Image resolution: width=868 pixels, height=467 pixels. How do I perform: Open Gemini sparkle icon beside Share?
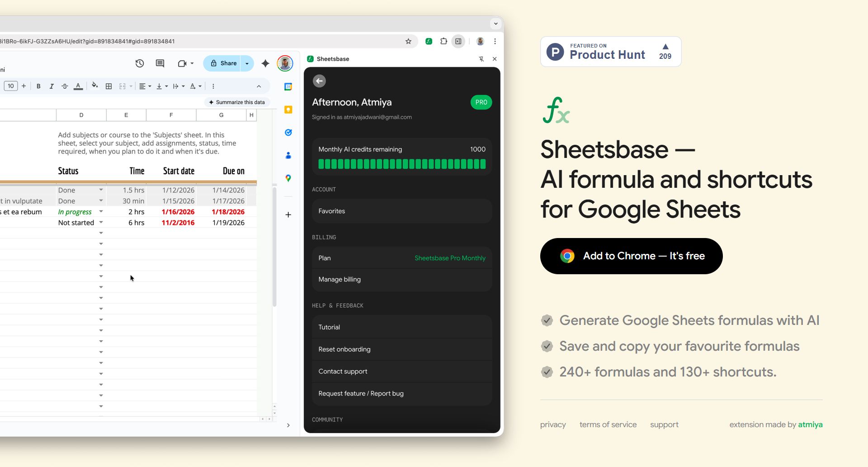tap(265, 63)
